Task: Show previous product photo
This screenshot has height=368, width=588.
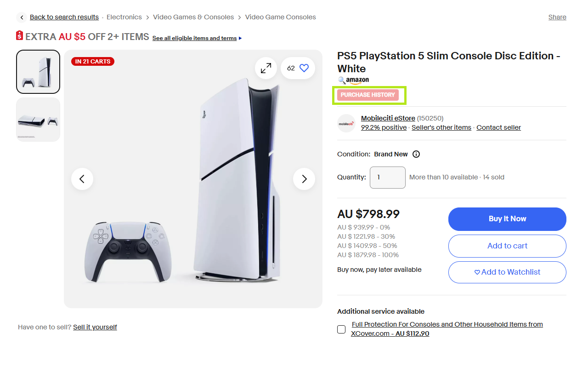Action: tap(82, 179)
